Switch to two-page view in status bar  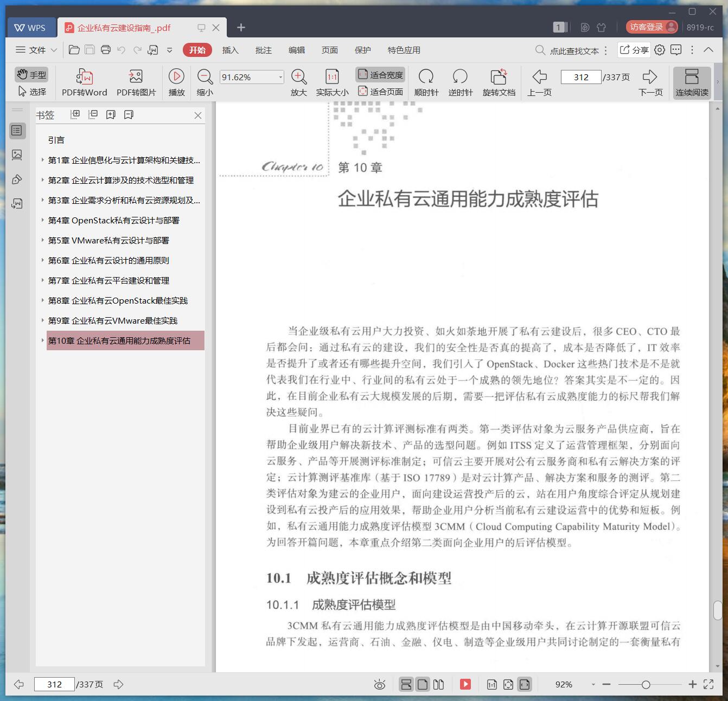click(439, 685)
